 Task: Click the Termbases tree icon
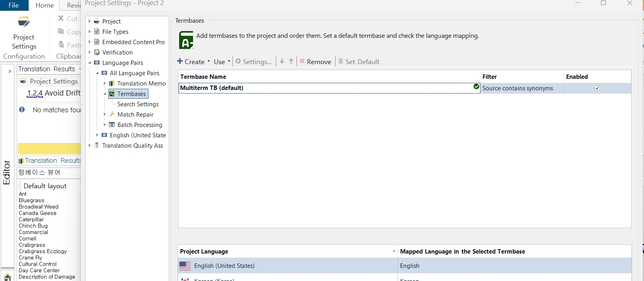[x=112, y=94]
